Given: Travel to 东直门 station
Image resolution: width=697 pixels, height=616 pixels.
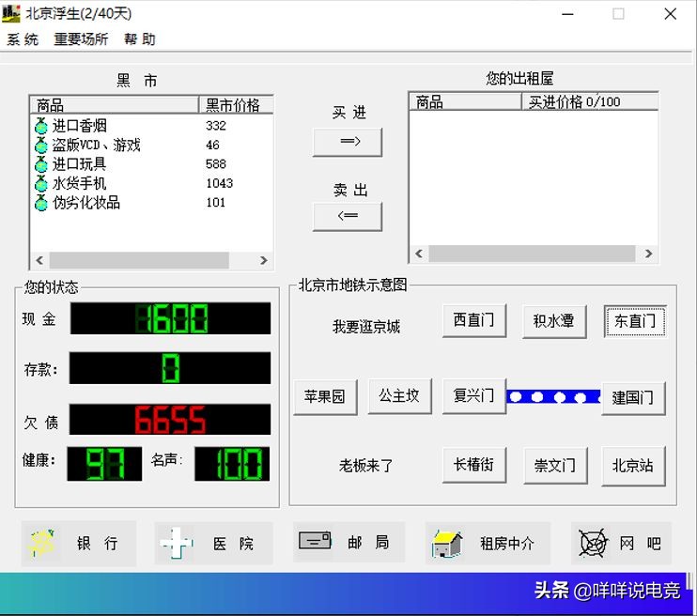Looking at the screenshot, I should point(635,321).
